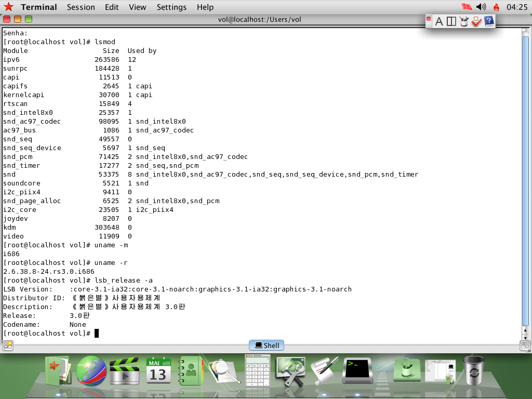The height and width of the screenshot is (399, 532).
Task: Click the volume speaker icon
Action: click(x=481, y=7)
